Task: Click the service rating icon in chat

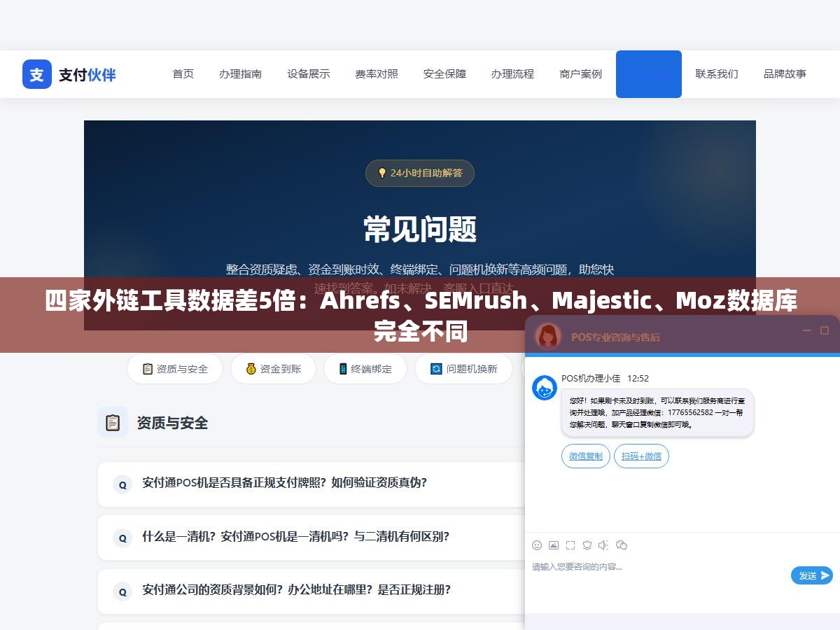Action: click(587, 545)
